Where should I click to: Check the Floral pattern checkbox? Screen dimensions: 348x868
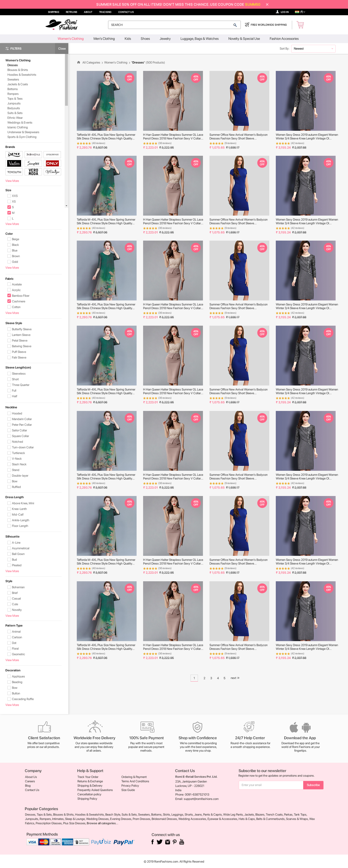9,648
